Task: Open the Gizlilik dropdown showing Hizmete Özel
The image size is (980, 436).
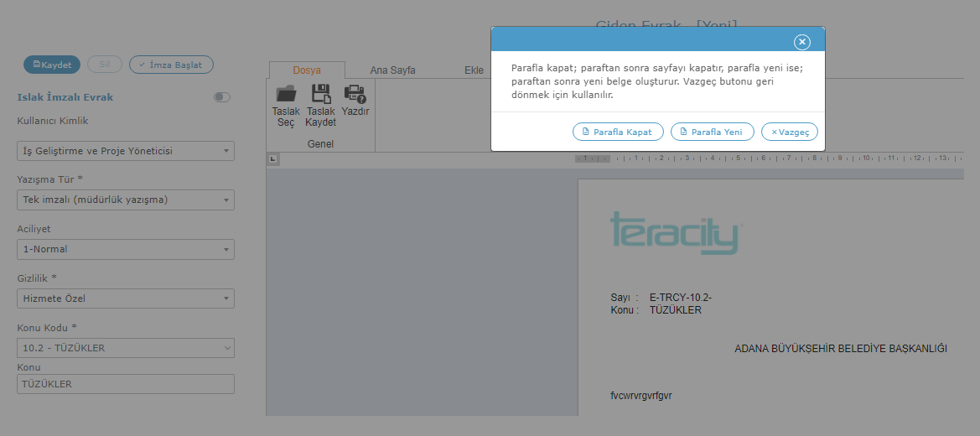Action: 126,298
